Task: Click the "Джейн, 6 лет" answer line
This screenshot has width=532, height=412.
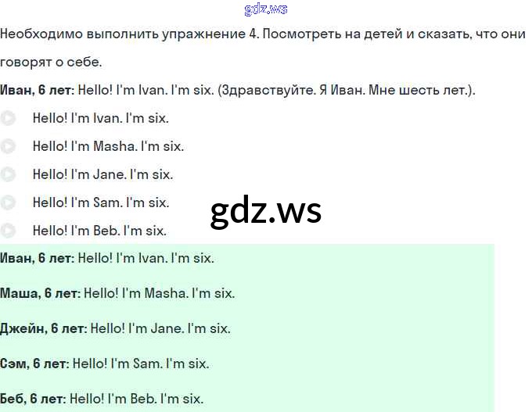Action: (x=116, y=328)
